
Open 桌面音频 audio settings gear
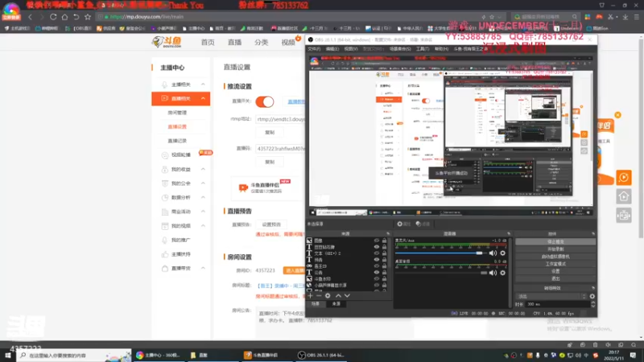point(502,273)
